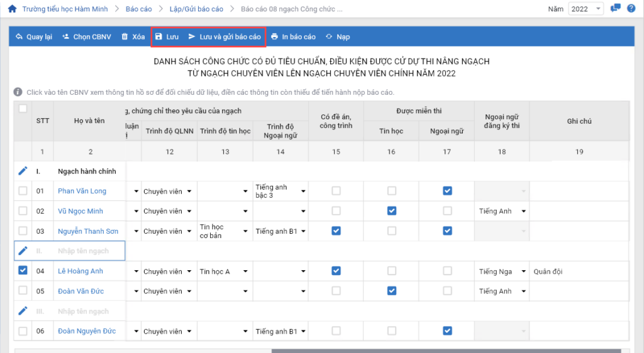Click the Xóa trash toolbar button
Viewport: 644px width, 353px height.
133,37
